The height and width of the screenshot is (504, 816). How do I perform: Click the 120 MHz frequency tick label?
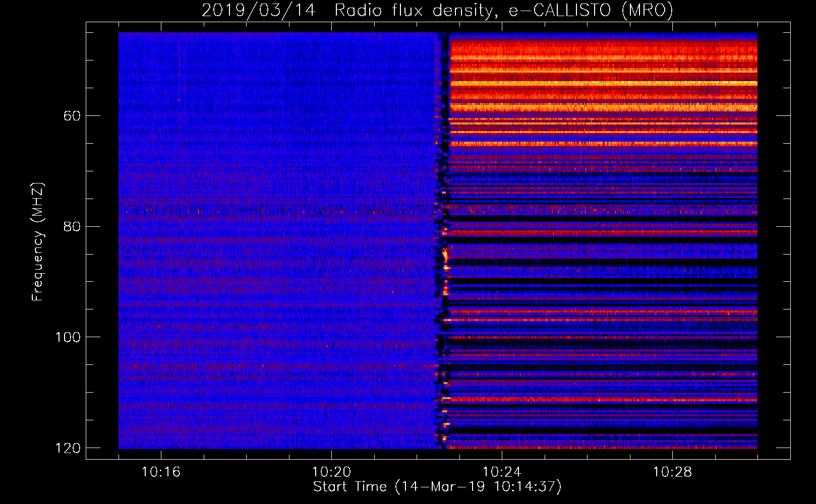pos(68,448)
